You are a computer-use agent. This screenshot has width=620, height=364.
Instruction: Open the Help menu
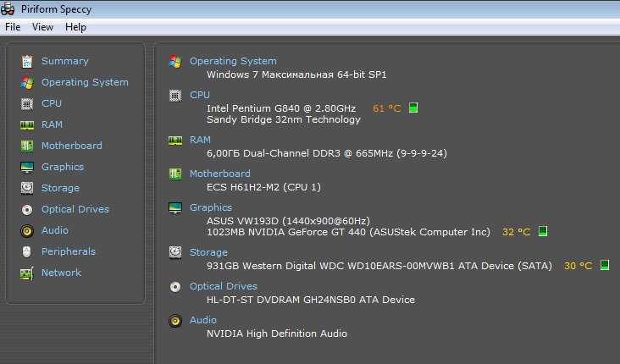(75, 27)
